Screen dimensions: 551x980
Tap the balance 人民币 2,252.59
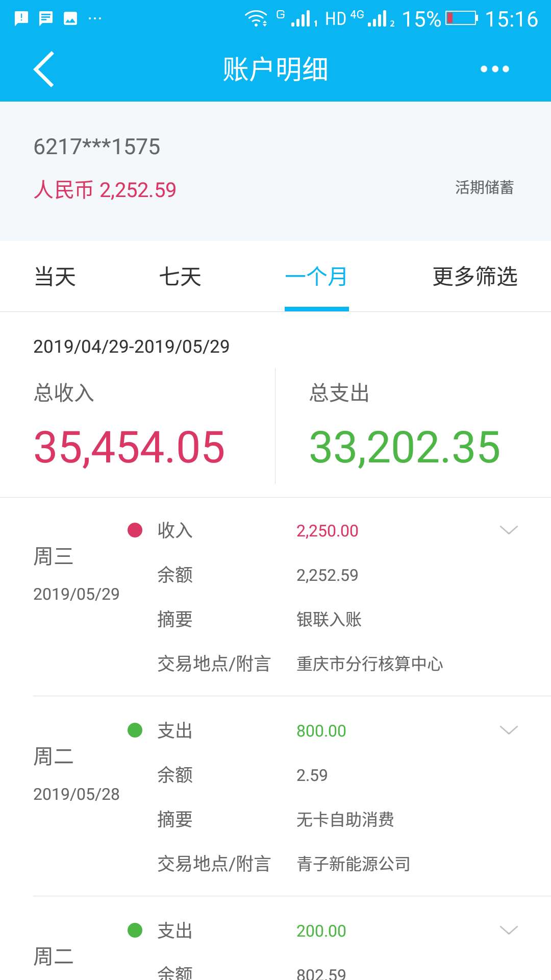(x=105, y=190)
